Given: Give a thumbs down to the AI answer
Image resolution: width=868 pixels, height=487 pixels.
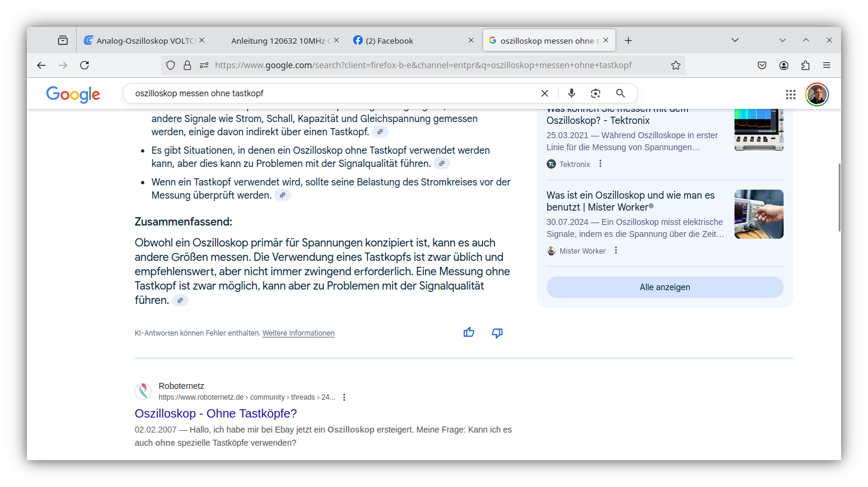Looking at the screenshot, I should pyautogui.click(x=497, y=333).
